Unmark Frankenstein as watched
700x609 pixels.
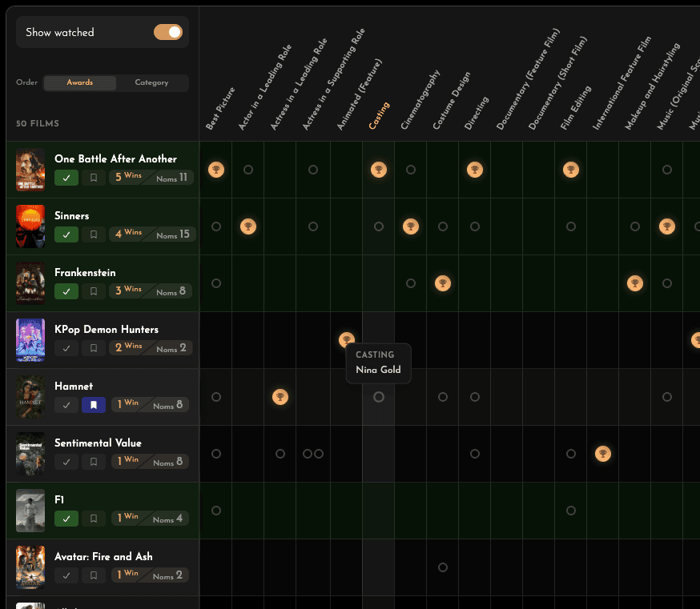[x=66, y=290]
